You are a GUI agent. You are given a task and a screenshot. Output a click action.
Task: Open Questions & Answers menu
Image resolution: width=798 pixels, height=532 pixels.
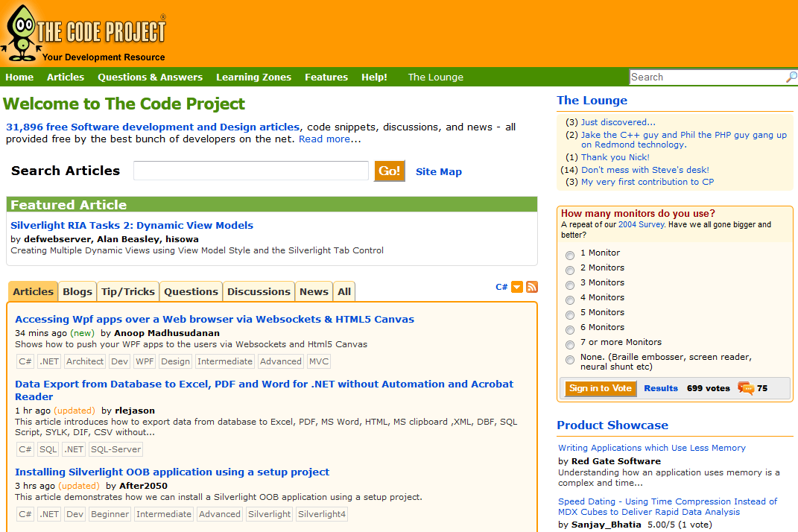[150, 77]
